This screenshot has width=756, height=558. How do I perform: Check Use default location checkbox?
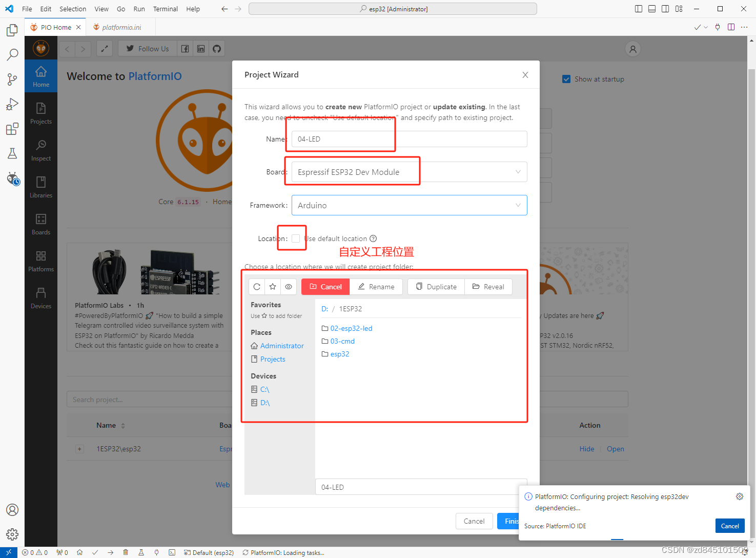coord(296,238)
